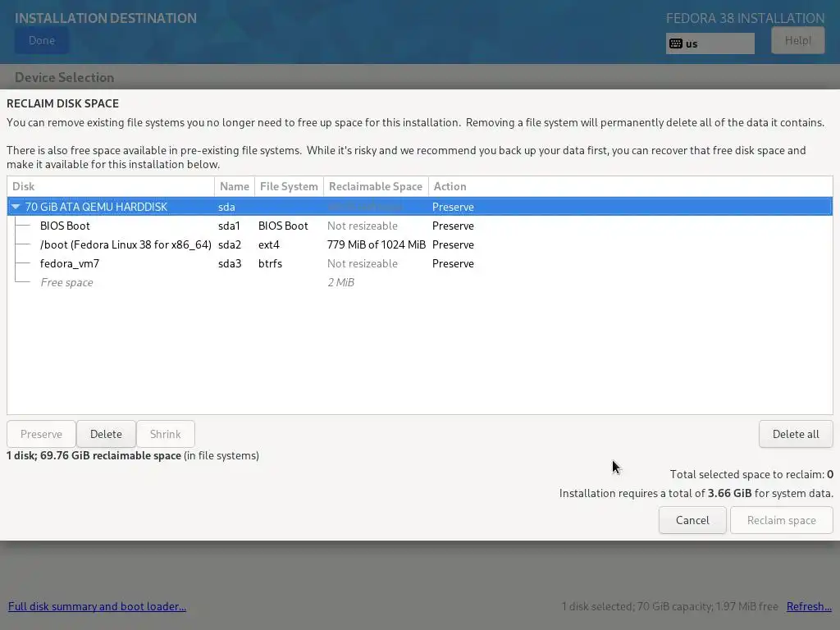Screen dimensions: 840x630
Task: Click the sda2 name cell
Action: coord(230,244)
